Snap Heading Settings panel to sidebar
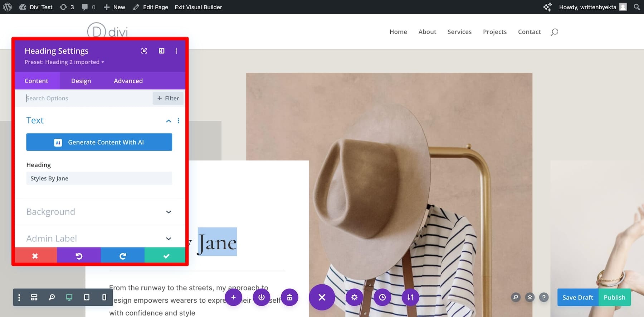 click(162, 51)
